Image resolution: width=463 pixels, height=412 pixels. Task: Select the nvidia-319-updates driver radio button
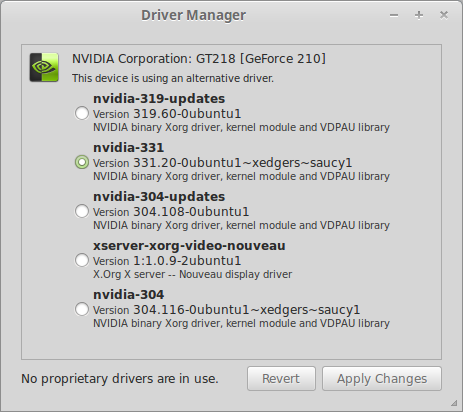82,113
